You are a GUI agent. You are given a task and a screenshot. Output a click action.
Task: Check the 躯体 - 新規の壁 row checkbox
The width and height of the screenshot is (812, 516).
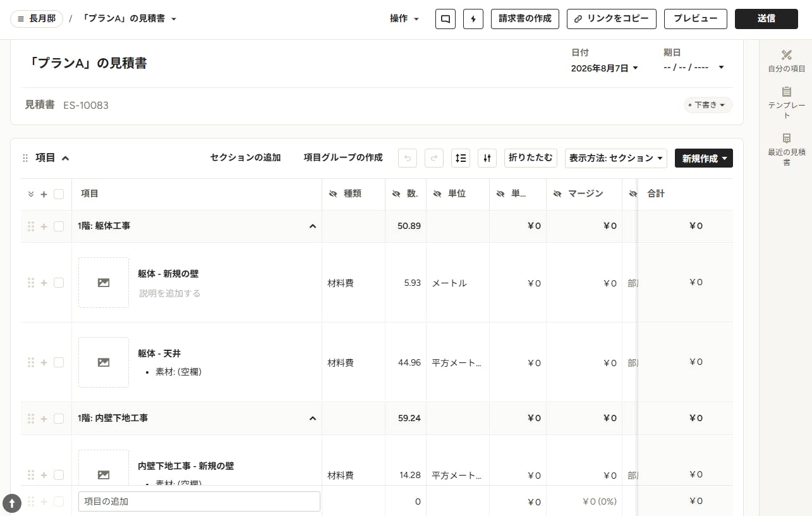point(59,283)
